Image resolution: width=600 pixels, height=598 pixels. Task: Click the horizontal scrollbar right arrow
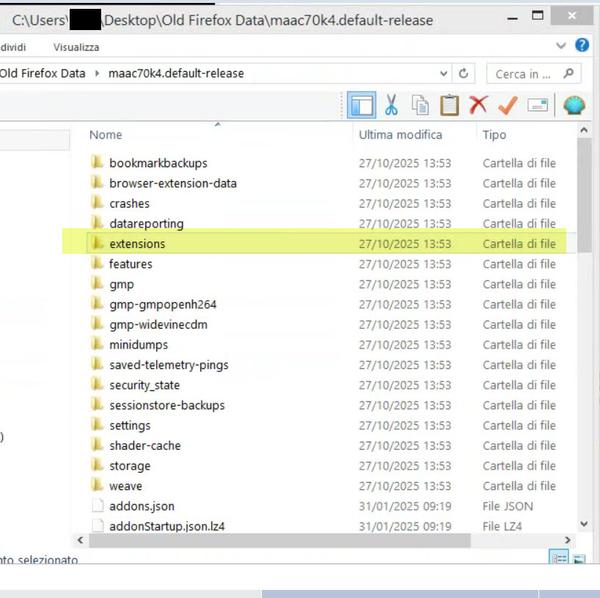(x=567, y=540)
